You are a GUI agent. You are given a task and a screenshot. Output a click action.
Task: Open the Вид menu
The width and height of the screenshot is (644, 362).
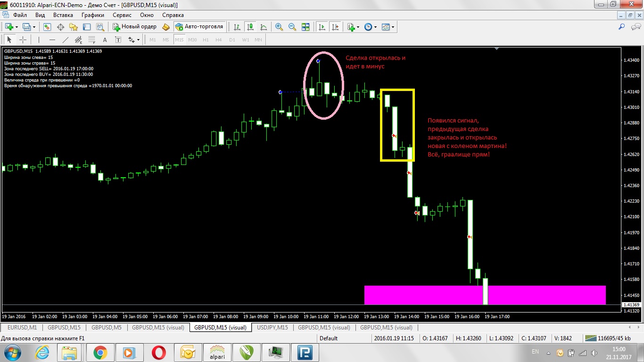click(x=40, y=15)
